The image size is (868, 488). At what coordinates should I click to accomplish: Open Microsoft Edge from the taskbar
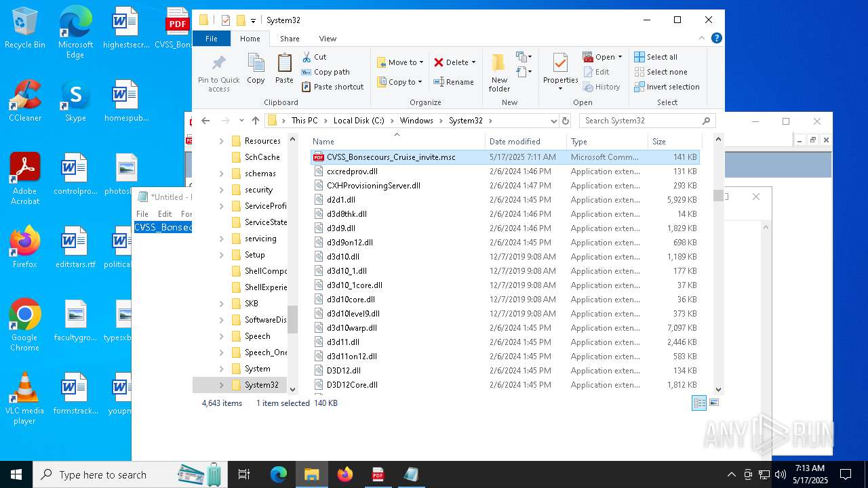point(279,474)
